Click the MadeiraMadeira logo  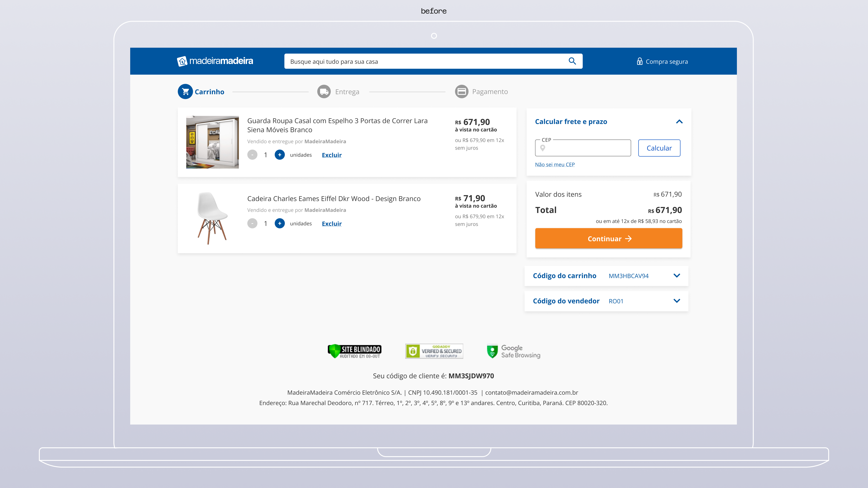(215, 61)
